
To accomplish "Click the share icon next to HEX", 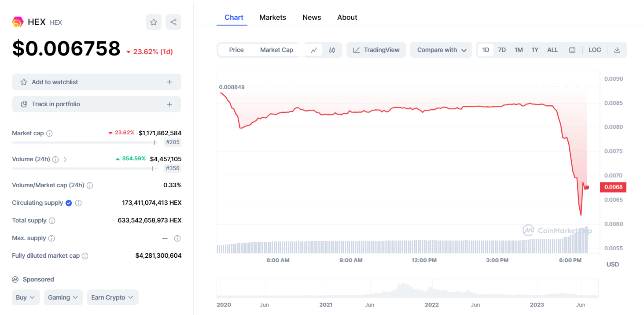I will point(173,22).
